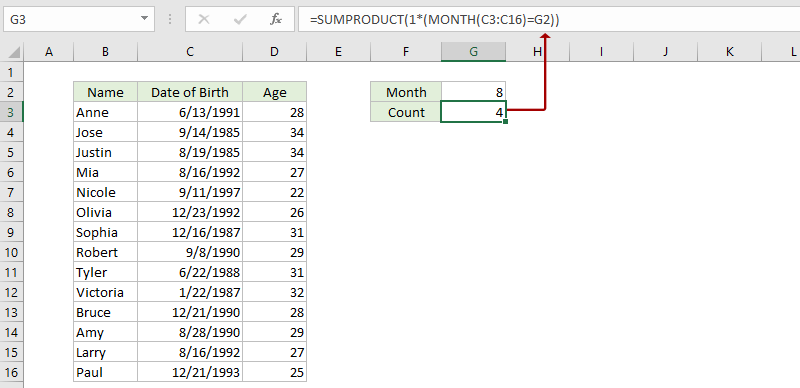Select the cell with name Tyler

(105, 272)
